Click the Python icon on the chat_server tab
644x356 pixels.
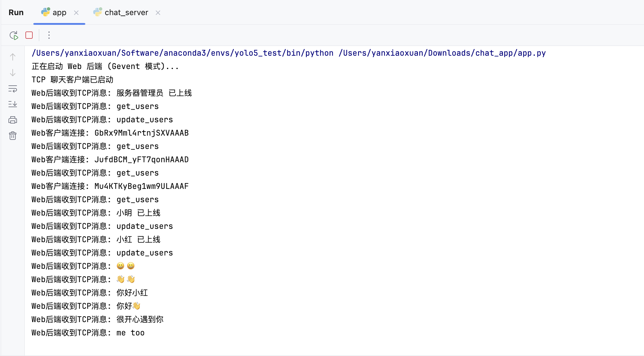pos(97,12)
